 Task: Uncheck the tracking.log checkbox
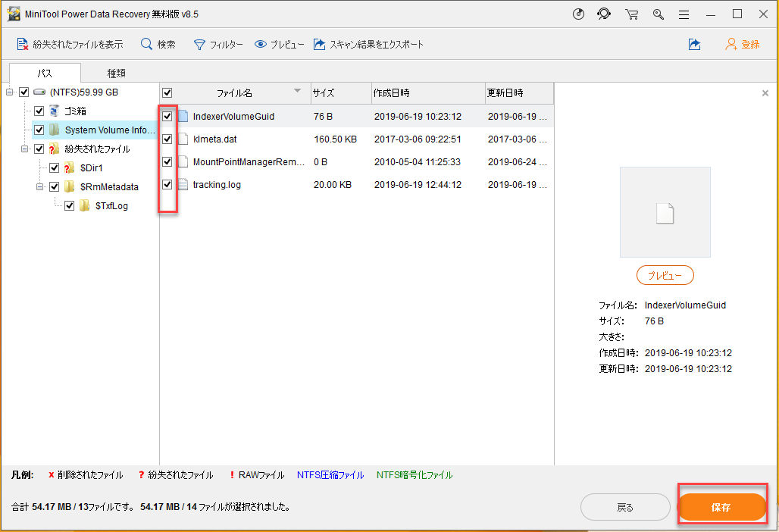pos(167,185)
